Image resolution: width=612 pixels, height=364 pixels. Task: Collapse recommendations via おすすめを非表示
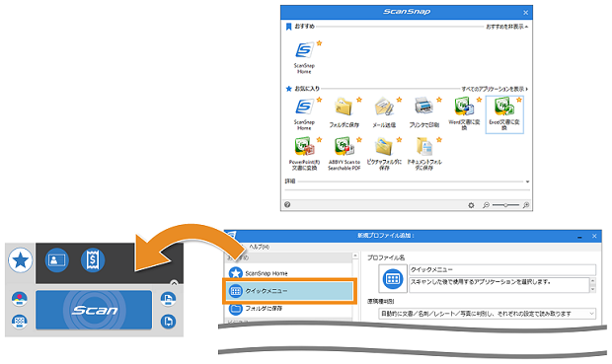[x=506, y=27]
